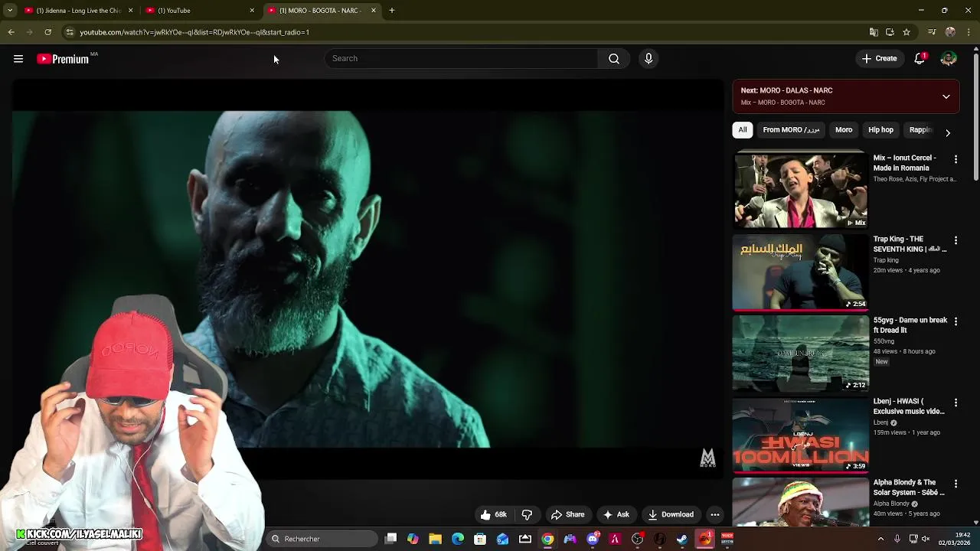Screen dimensions: 980x551
Task: Open the tab search dropdown arrow
Action: coord(10,11)
